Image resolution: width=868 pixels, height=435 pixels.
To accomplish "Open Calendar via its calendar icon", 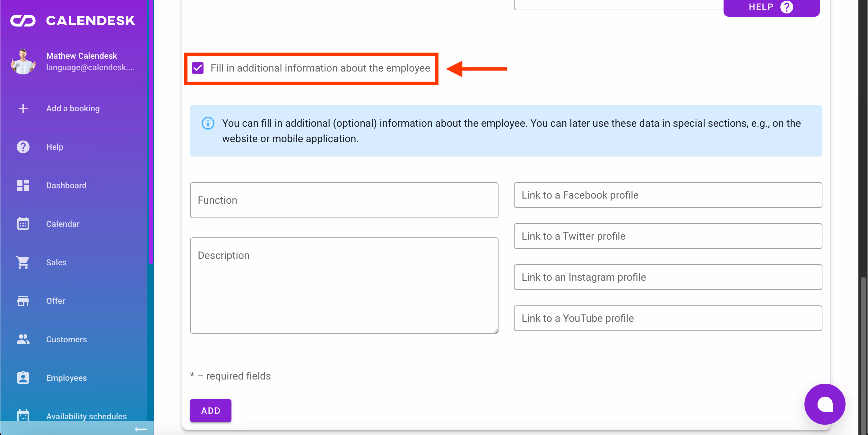I will 23,224.
